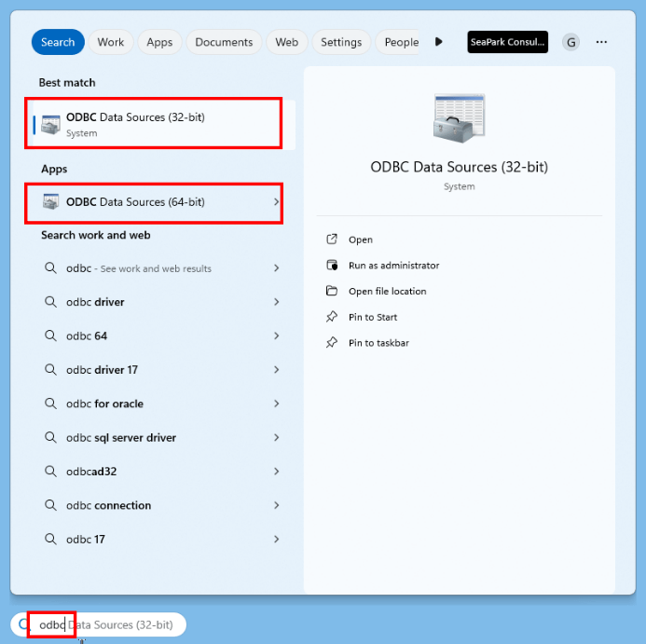Click the ODBC 64-bit toolbox icon in Apps
This screenshot has height=644, width=646.
(50, 201)
